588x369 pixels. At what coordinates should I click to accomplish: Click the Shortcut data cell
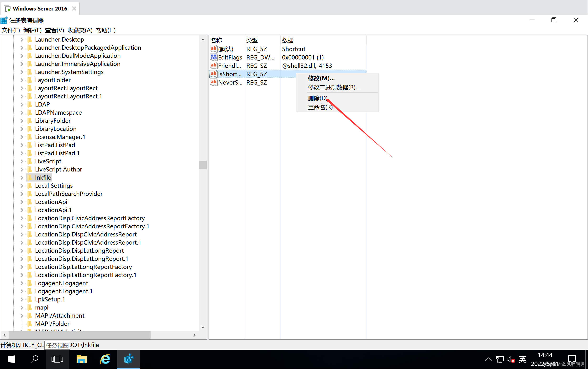(294, 49)
